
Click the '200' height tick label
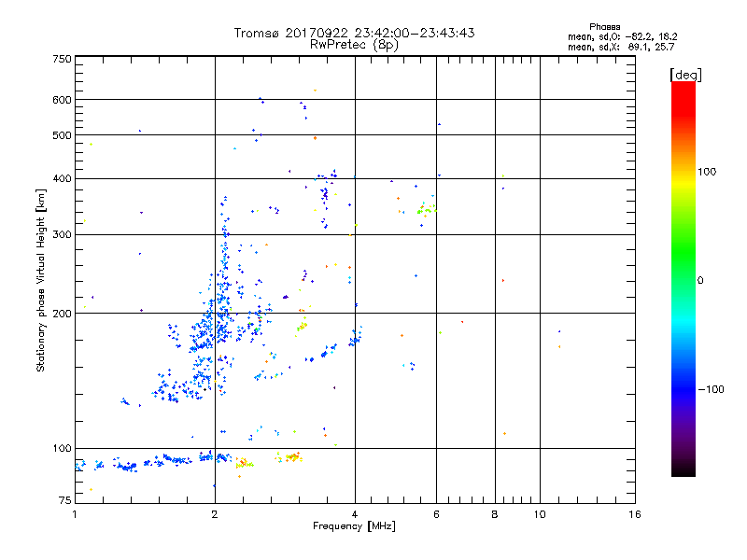pos(62,314)
